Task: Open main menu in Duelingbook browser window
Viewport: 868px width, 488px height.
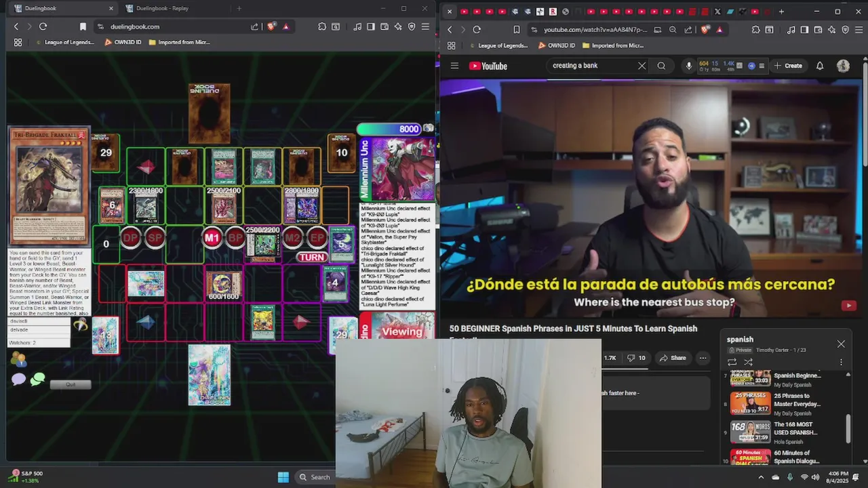Action: click(425, 26)
